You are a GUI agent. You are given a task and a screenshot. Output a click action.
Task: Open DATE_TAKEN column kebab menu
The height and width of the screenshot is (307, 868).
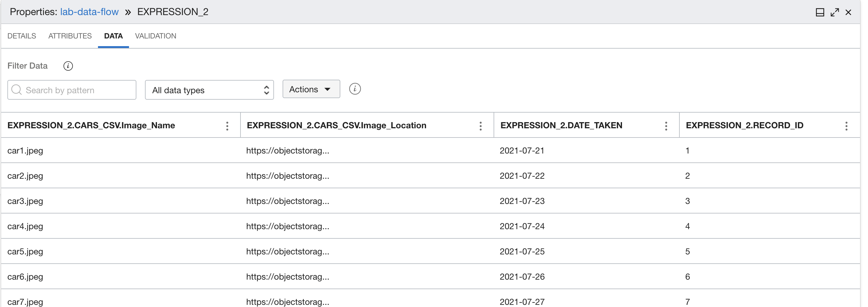666,126
